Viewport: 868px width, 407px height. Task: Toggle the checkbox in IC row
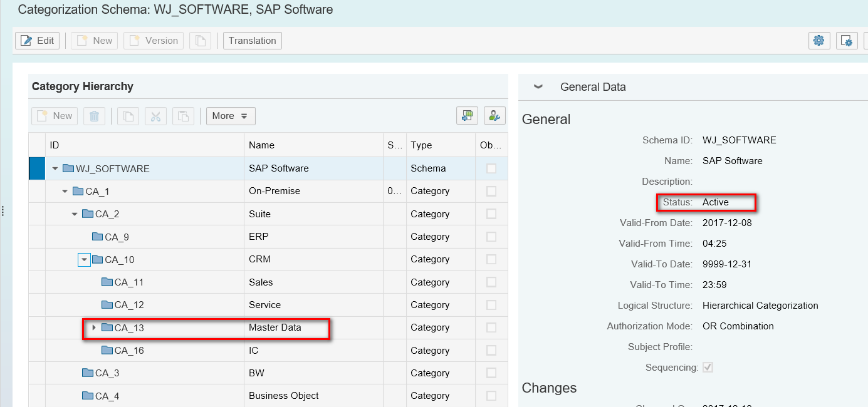(x=491, y=350)
